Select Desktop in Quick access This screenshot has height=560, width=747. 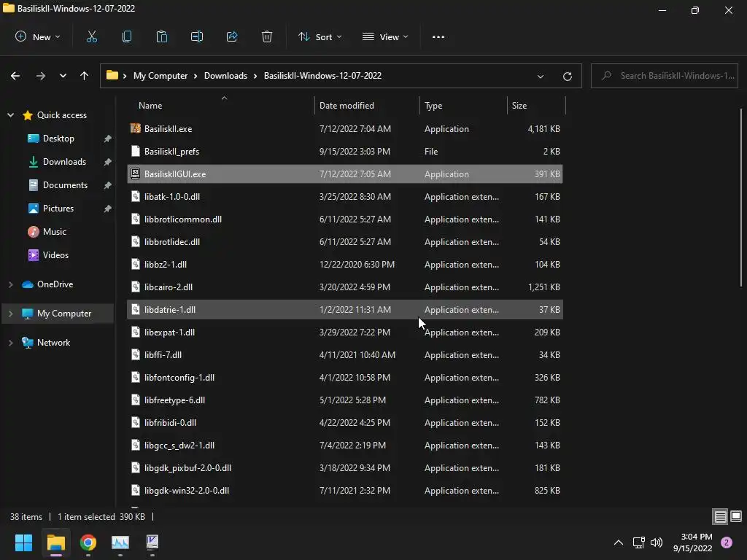click(x=58, y=138)
